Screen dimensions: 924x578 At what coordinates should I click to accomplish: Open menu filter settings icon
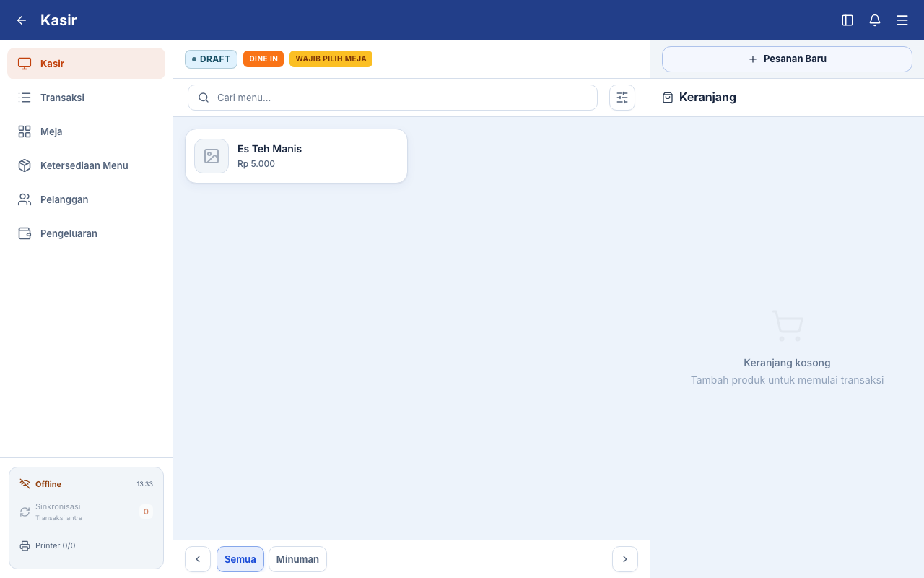622,98
